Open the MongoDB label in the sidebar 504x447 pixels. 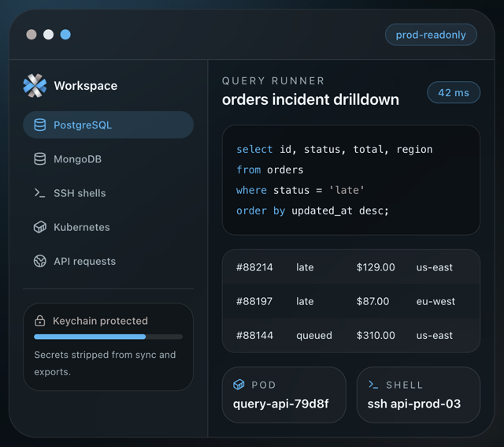pyautogui.click(x=77, y=159)
